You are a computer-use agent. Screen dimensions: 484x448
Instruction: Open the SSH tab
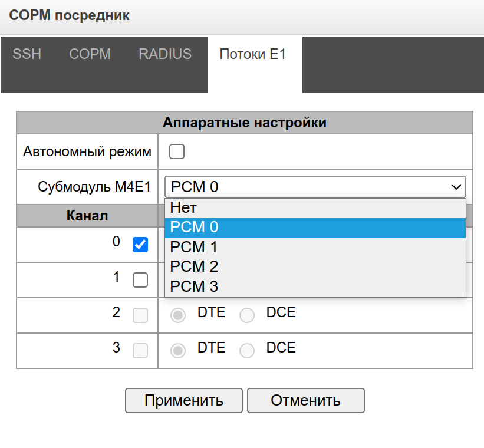coord(27,54)
